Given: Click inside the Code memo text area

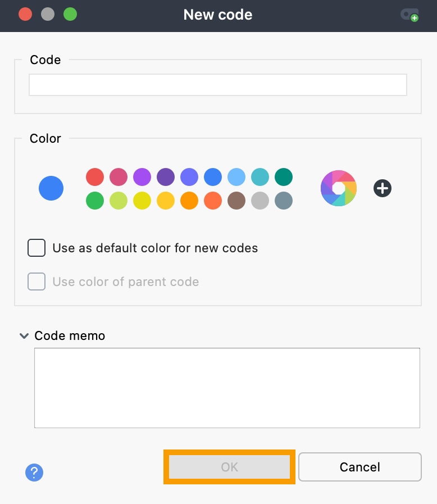Looking at the screenshot, I should click(227, 388).
